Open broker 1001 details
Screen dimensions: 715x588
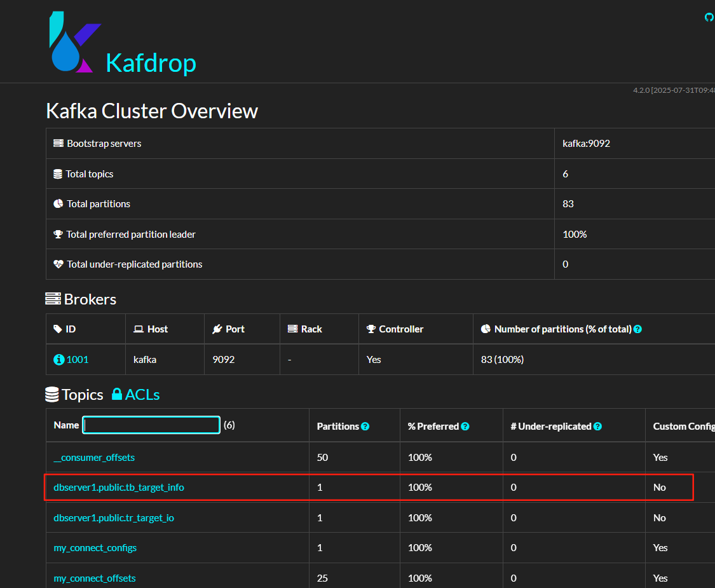(x=78, y=359)
